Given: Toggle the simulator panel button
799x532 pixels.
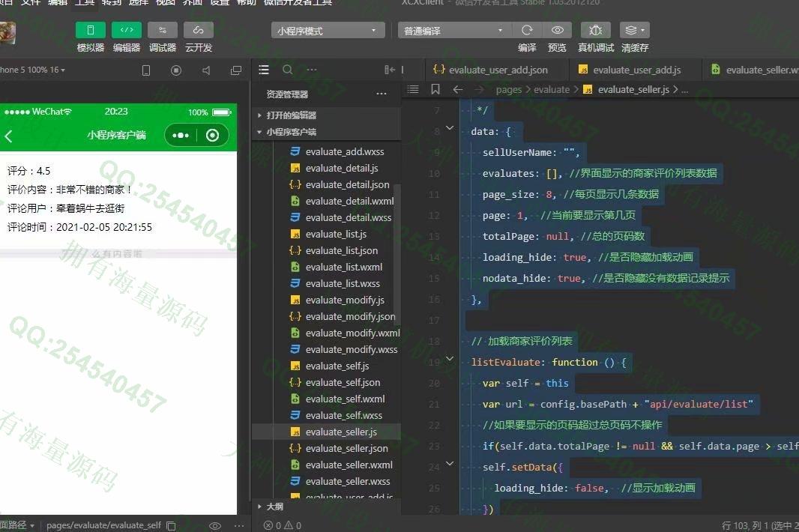Looking at the screenshot, I should coord(90,31).
